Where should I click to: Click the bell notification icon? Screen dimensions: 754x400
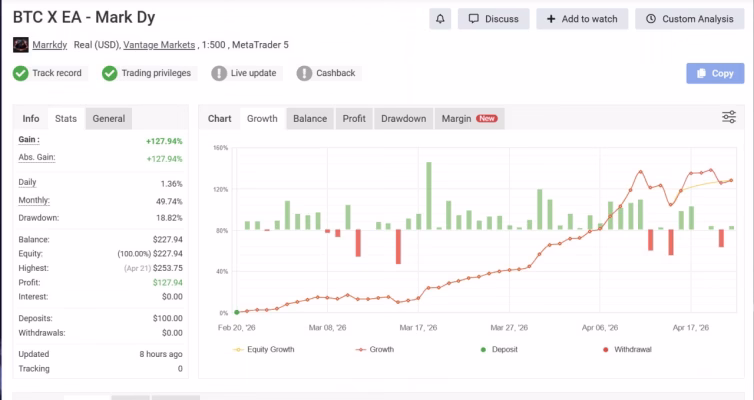coord(440,19)
